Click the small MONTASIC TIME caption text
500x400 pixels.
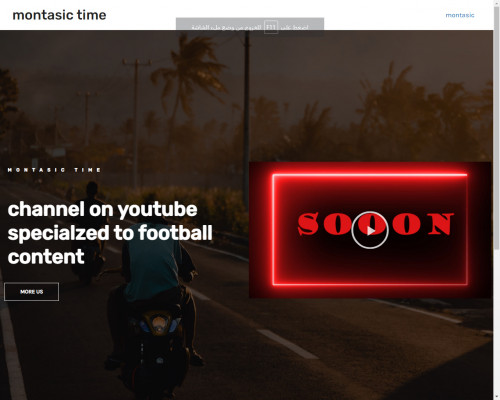(54, 170)
